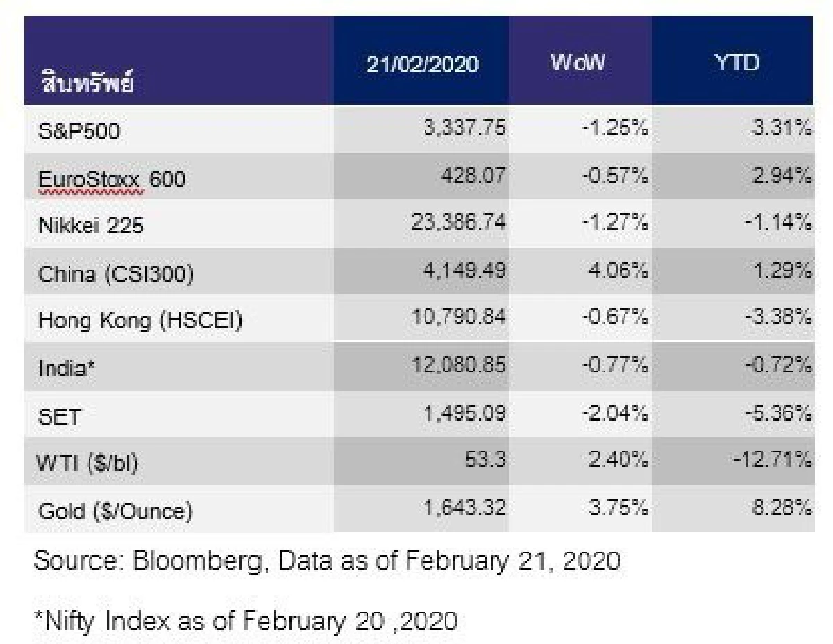Select the Nifty Index footnote text
The width and height of the screenshot is (833, 644).
coord(245,620)
